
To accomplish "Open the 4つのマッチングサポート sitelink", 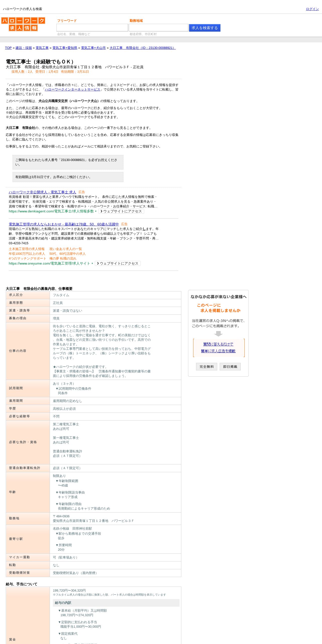I will (x=27, y=259).
